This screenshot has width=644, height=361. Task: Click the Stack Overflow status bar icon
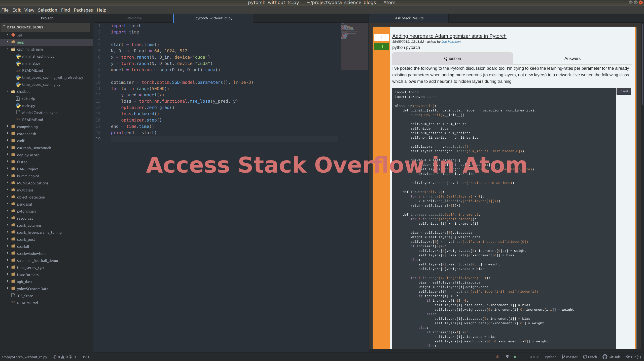tap(497, 357)
